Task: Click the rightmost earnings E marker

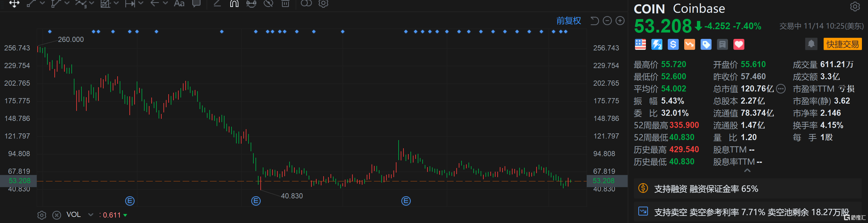Action: (x=406, y=201)
